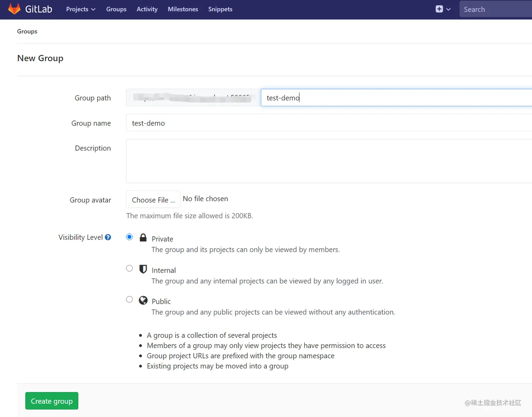Click the 'New Group' page heading
This screenshot has width=532, height=417.
click(40, 58)
